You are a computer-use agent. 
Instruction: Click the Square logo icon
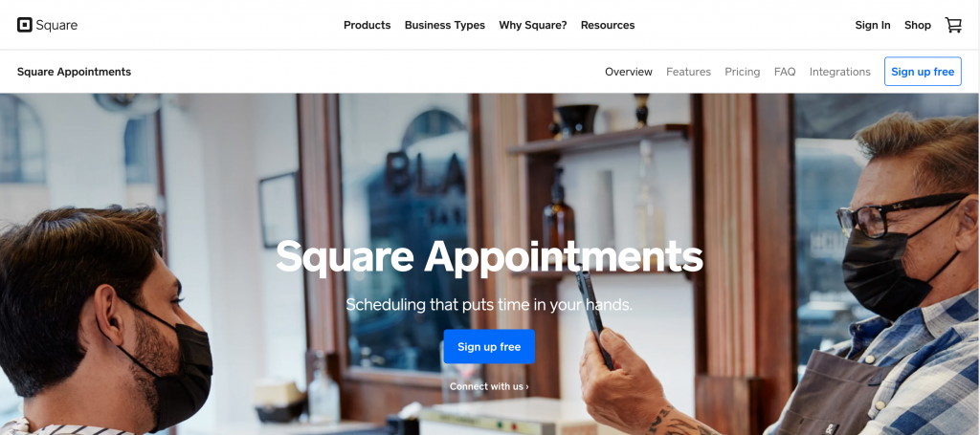tap(24, 25)
